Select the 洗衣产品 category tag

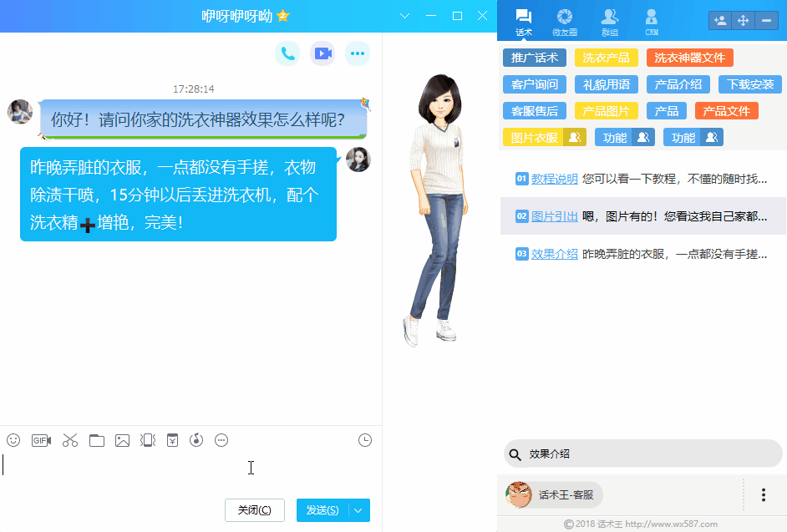point(607,58)
